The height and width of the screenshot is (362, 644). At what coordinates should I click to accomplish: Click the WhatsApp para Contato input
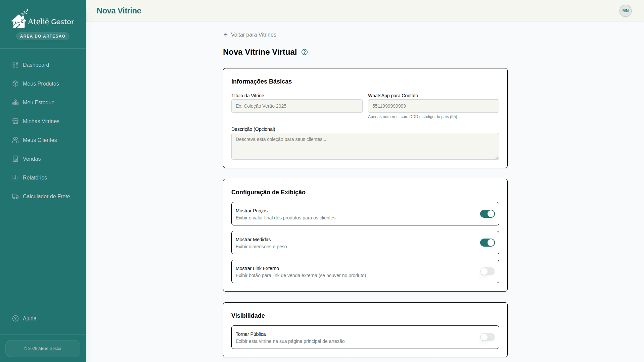(x=433, y=106)
